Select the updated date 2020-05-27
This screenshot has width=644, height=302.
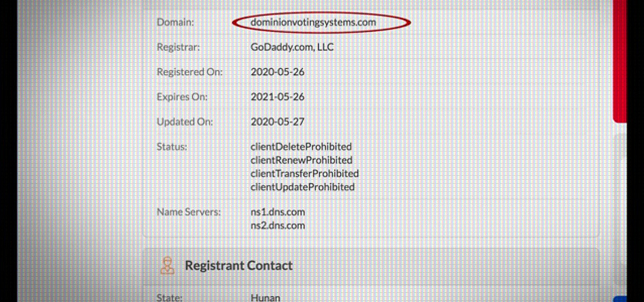277,122
